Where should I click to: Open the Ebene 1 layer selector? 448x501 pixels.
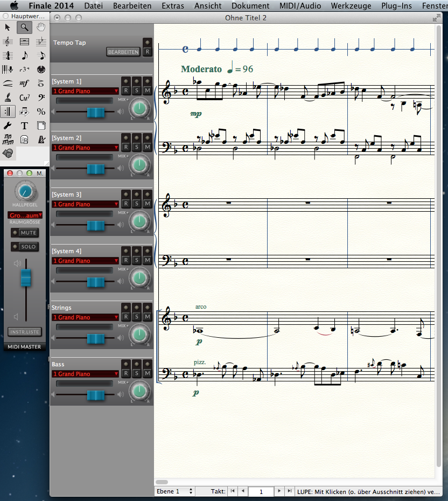click(174, 491)
